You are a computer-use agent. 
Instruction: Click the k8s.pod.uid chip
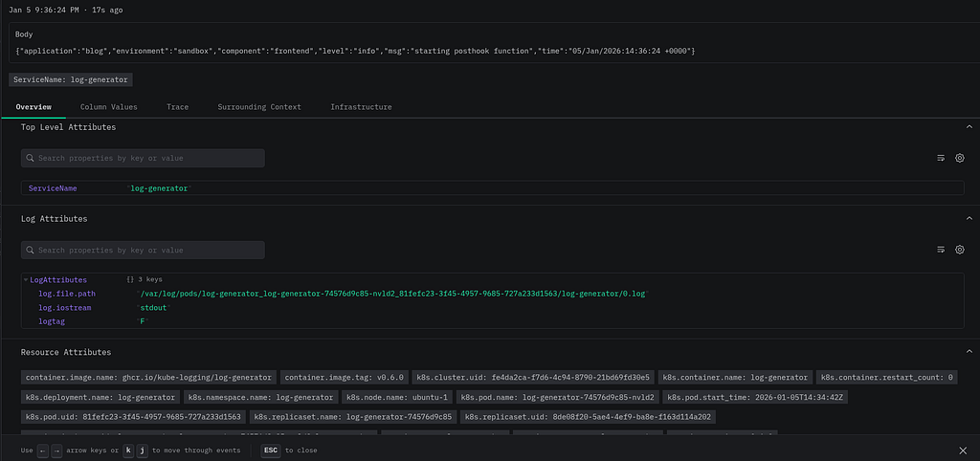point(133,417)
